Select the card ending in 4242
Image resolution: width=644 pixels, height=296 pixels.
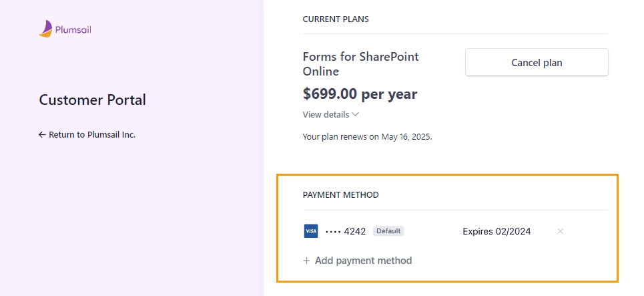pos(346,231)
